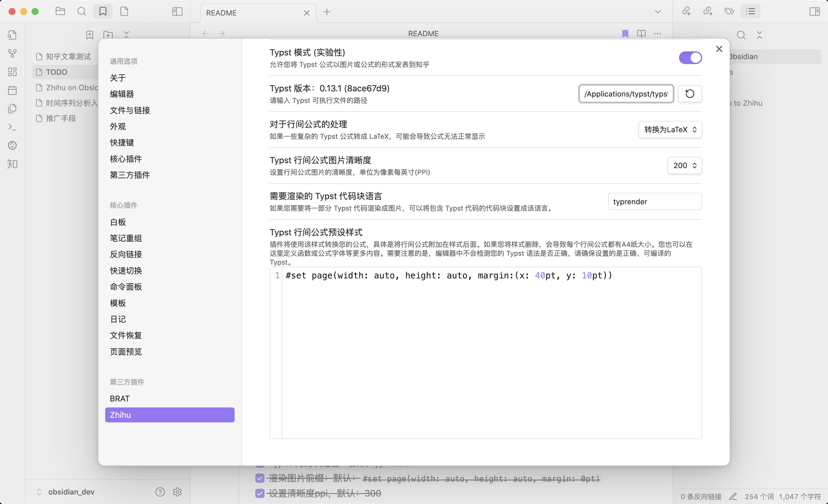Open the tags pane icon
The height and width of the screenshot is (504, 828).
click(729, 12)
